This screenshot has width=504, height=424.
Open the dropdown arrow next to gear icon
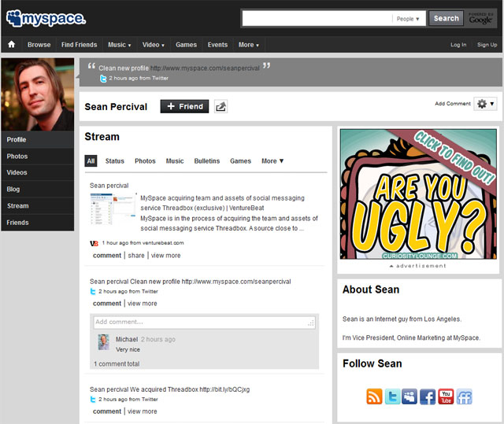point(491,104)
